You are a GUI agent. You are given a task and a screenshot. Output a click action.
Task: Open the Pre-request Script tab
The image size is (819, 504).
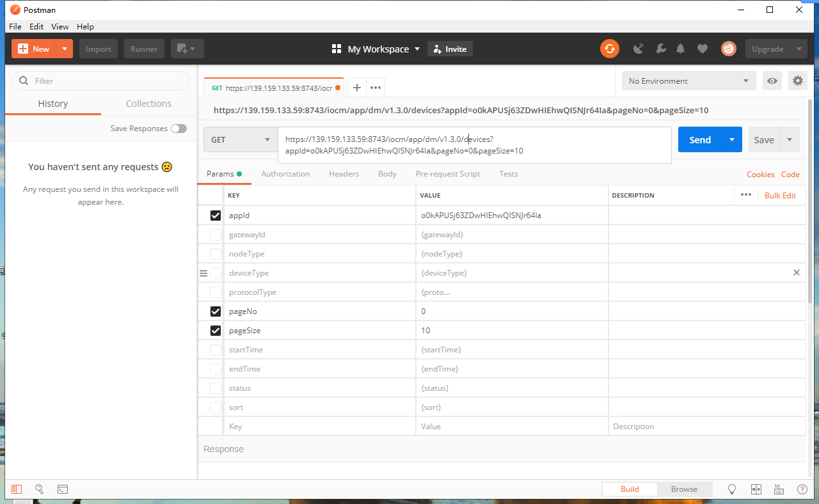click(448, 174)
